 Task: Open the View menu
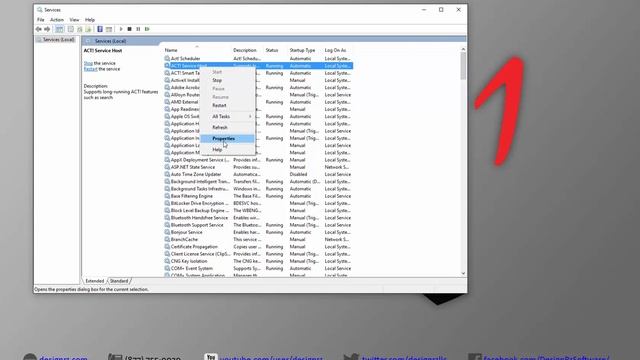74,20
